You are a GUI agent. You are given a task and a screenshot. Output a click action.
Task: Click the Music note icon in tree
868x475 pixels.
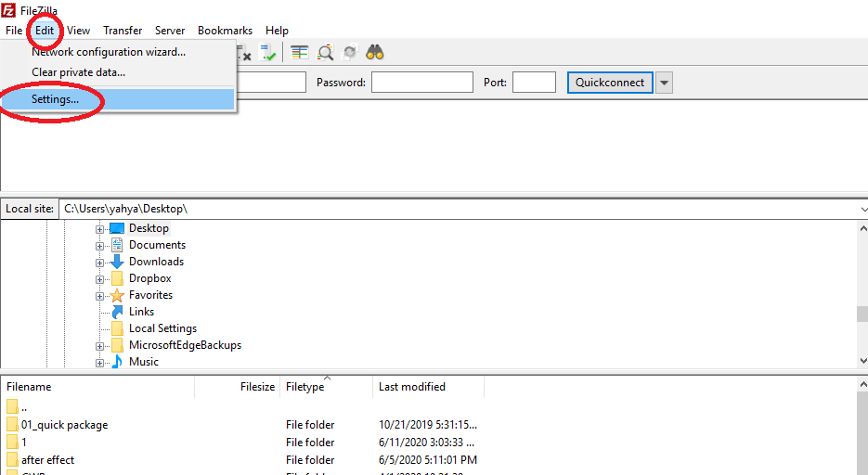tap(117, 362)
